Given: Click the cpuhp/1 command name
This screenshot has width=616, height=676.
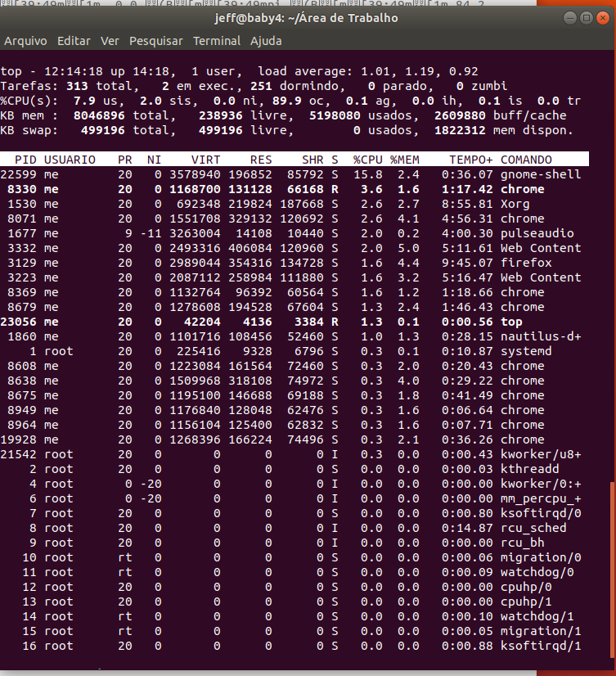Looking at the screenshot, I should (x=526, y=602).
